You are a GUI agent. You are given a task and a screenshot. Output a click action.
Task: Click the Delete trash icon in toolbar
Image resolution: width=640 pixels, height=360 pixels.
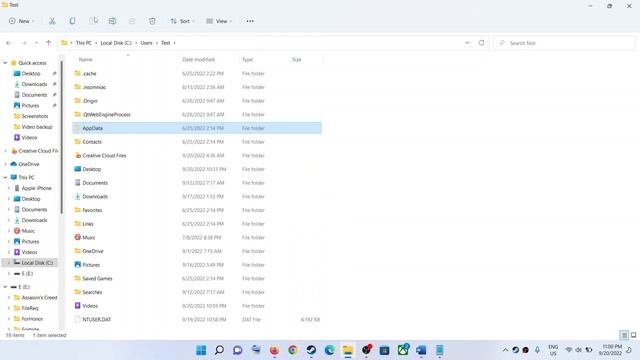pos(152,21)
